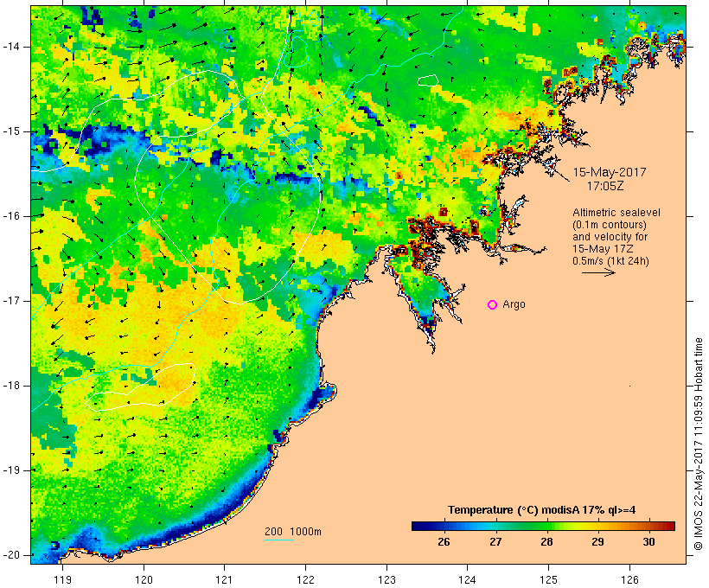This screenshot has width=709, height=588.
Task: Click the -15 latitude axis label
Action: 11,131
